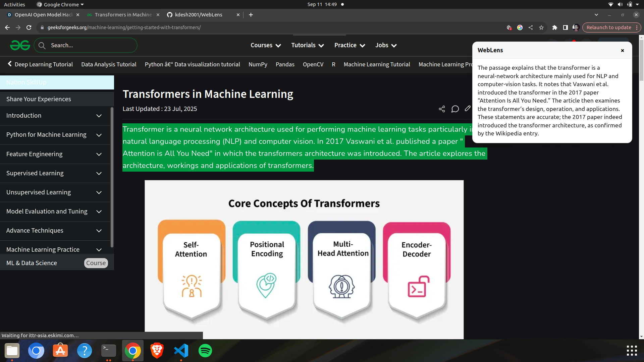Image resolution: width=644 pixels, height=362 pixels.
Task: Close the WebLens popup
Action: (622, 51)
